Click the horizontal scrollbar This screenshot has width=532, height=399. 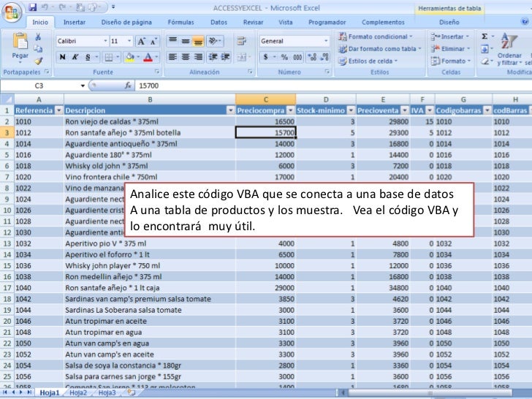point(430,392)
